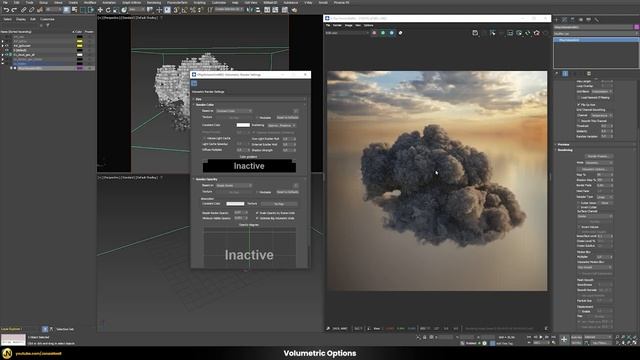
Task: Toggle Volume Light Cache checkbox
Action: [x=204, y=138]
